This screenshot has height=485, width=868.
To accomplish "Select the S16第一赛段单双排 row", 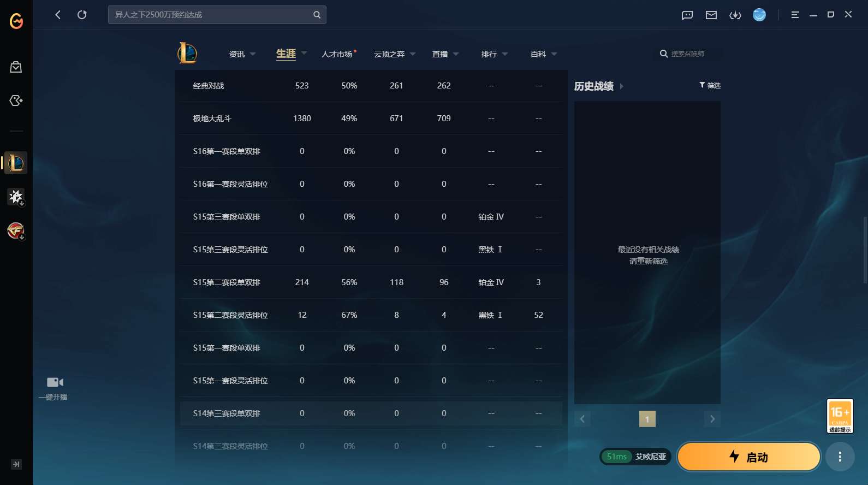I will click(371, 151).
